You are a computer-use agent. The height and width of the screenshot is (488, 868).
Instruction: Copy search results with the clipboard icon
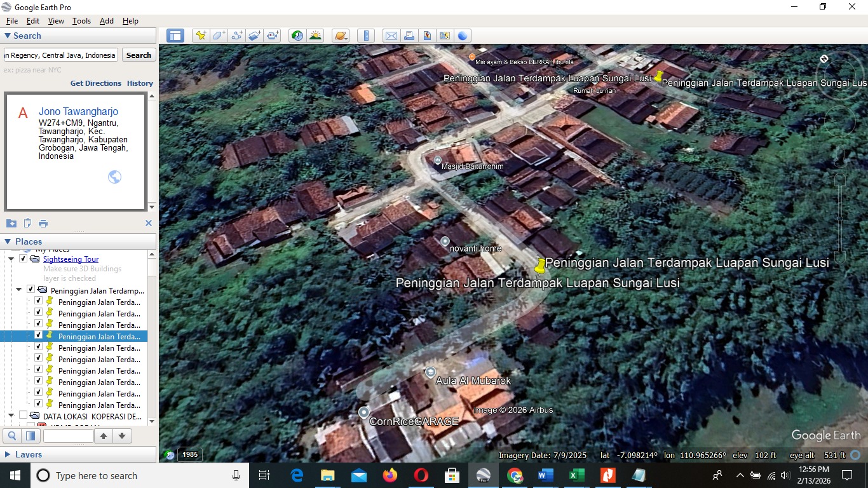tap(27, 223)
